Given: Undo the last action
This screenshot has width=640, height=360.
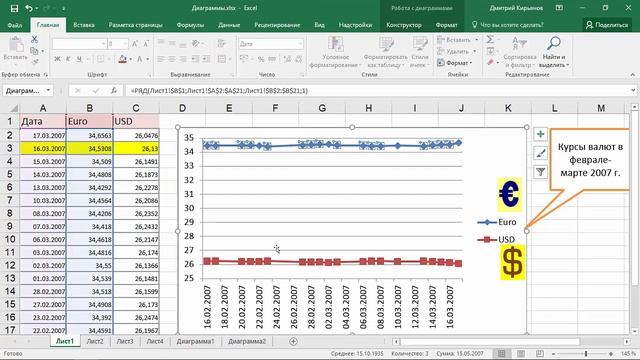Looking at the screenshot, I should 29,8.
